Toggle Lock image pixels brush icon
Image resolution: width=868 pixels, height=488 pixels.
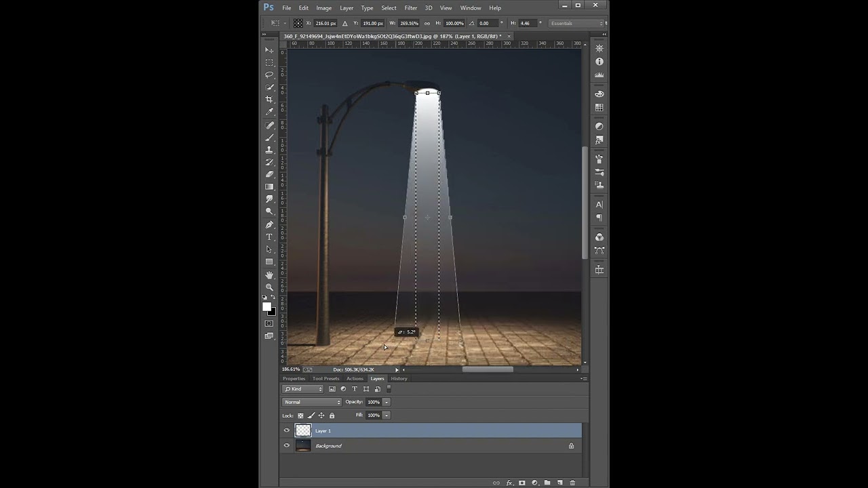coord(311,415)
